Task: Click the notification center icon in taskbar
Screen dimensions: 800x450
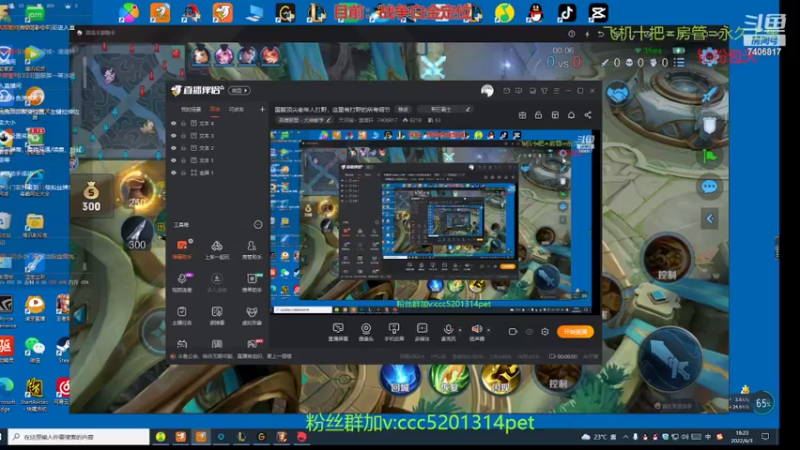Action: 765,437
